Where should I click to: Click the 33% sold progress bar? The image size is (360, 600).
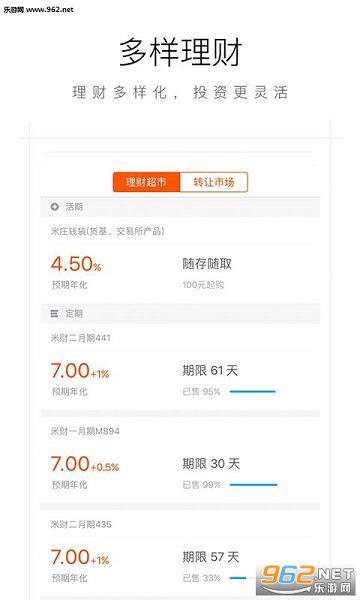tap(238, 578)
